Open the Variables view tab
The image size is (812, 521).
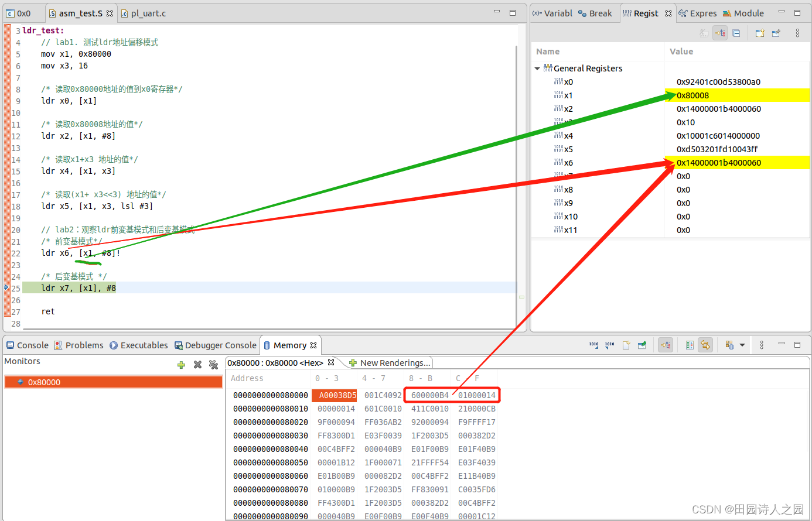pos(552,13)
